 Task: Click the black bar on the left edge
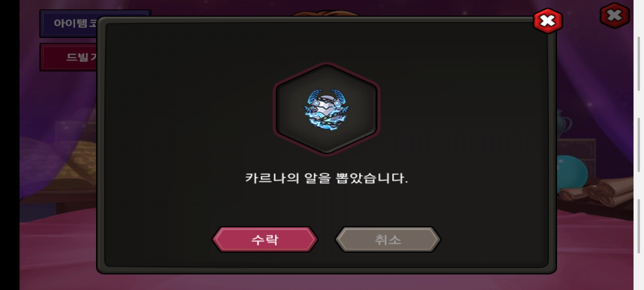pyautogui.click(x=10, y=145)
